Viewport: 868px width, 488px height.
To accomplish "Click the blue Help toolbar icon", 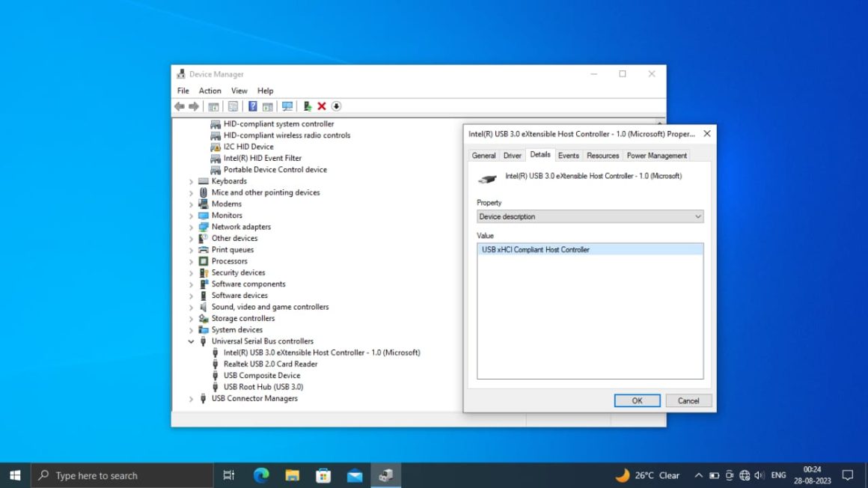I will 252,106.
